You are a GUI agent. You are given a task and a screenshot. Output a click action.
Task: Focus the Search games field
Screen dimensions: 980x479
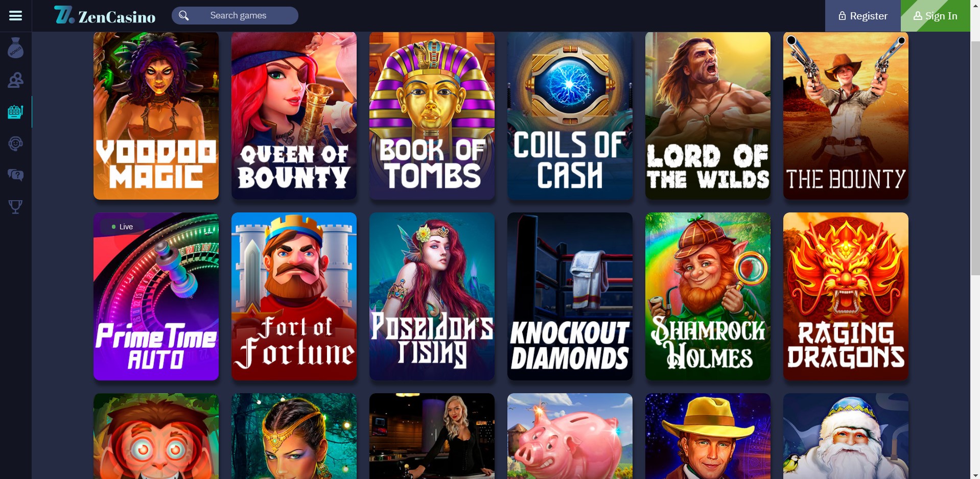[235, 16]
